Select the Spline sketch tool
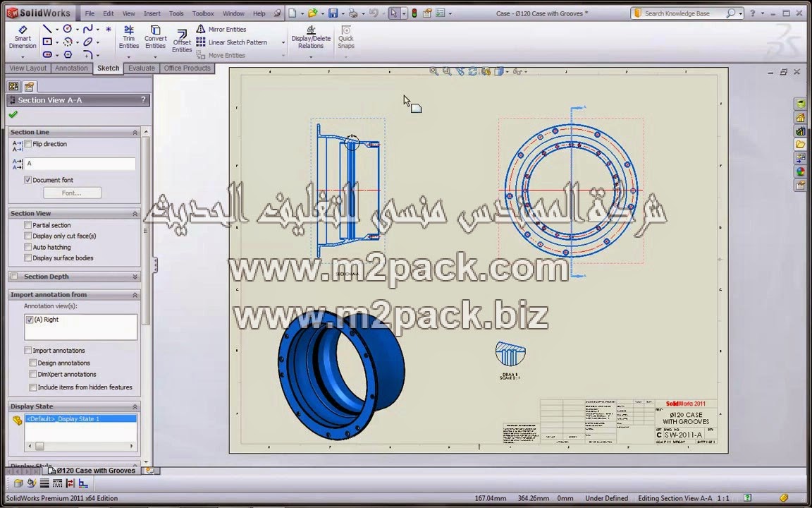This screenshot has width=812, height=508. point(88,29)
